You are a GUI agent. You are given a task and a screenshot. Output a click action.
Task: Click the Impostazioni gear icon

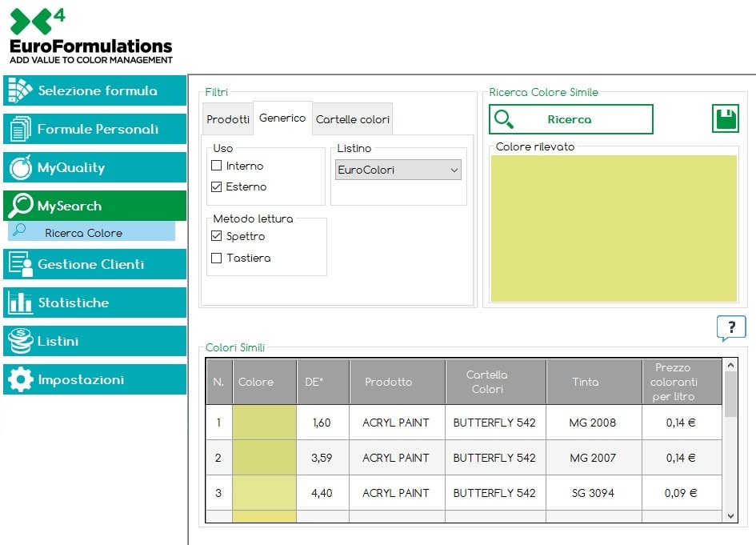pyautogui.click(x=20, y=379)
